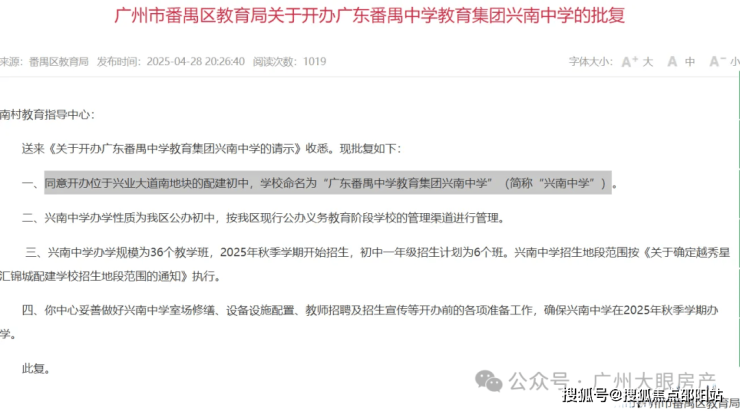Click the 公众号·广州大眼房产 watermark text
This screenshot has width=740, height=411.
click(612, 381)
